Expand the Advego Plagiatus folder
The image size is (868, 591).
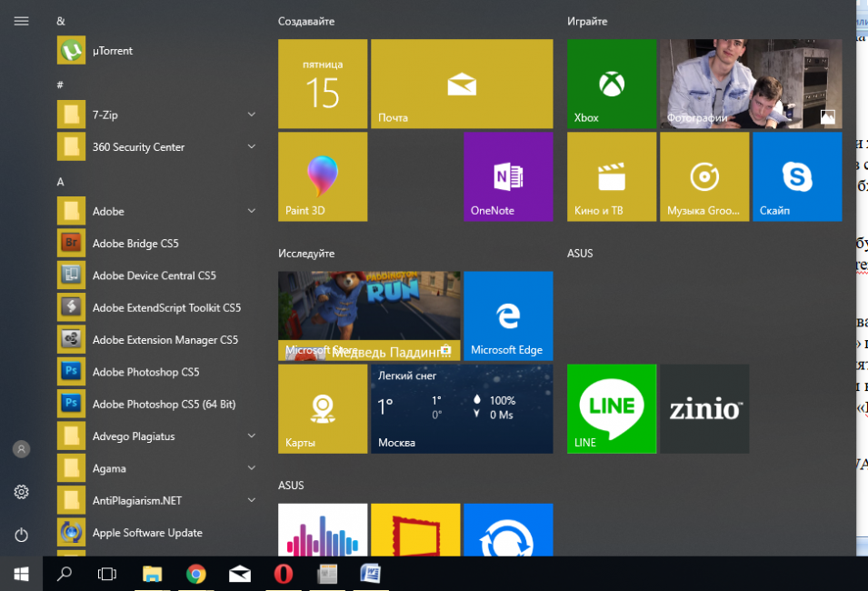click(x=156, y=436)
